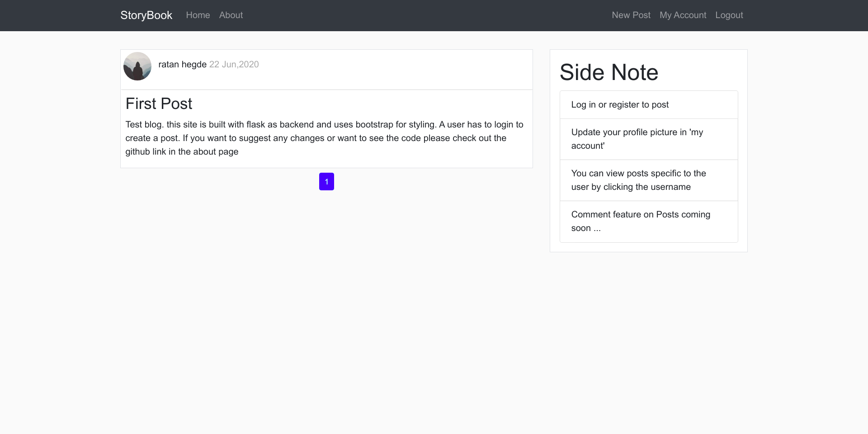The width and height of the screenshot is (868, 434).
Task: View posts by ratan hegde
Action: pyautogui.click(x=182, y=64)
